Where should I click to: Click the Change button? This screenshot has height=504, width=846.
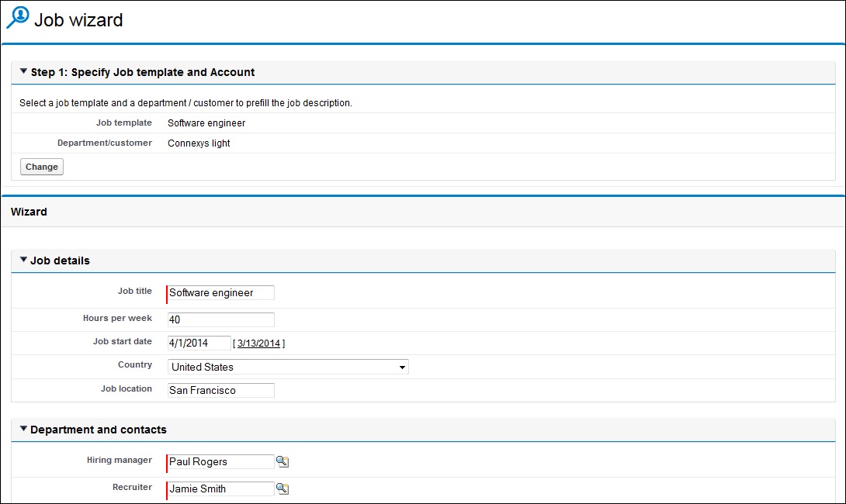pos(42,167)
